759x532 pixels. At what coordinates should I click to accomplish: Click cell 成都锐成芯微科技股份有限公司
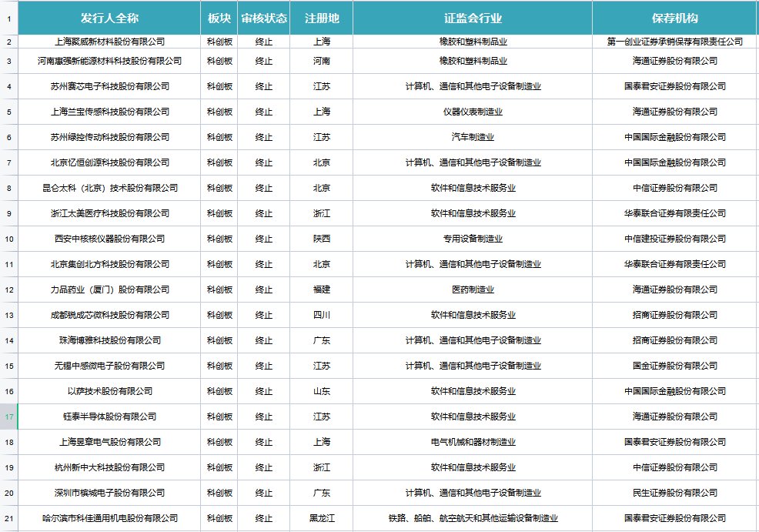[109, 315]
